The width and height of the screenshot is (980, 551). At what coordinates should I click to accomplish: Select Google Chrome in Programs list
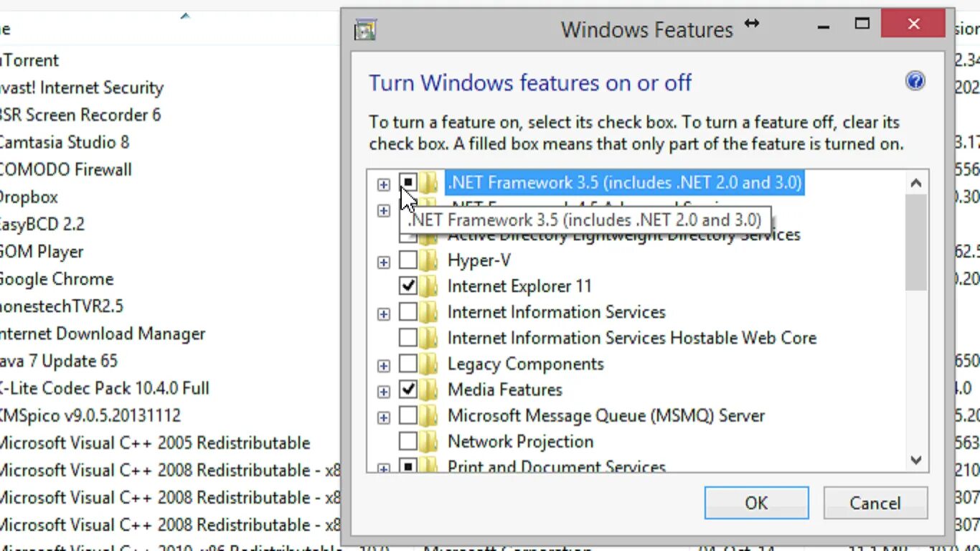pyautogui.click(x=57, y=278)
